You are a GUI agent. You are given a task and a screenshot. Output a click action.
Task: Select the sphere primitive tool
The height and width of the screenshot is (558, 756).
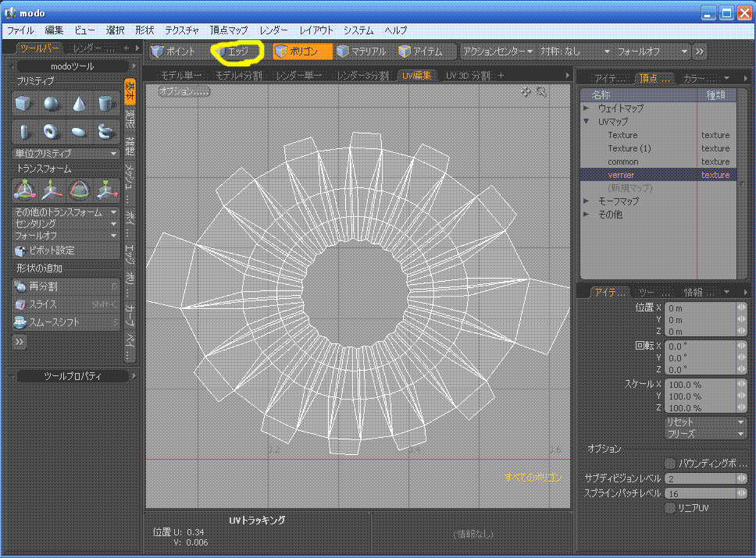[x=51, y=104]
